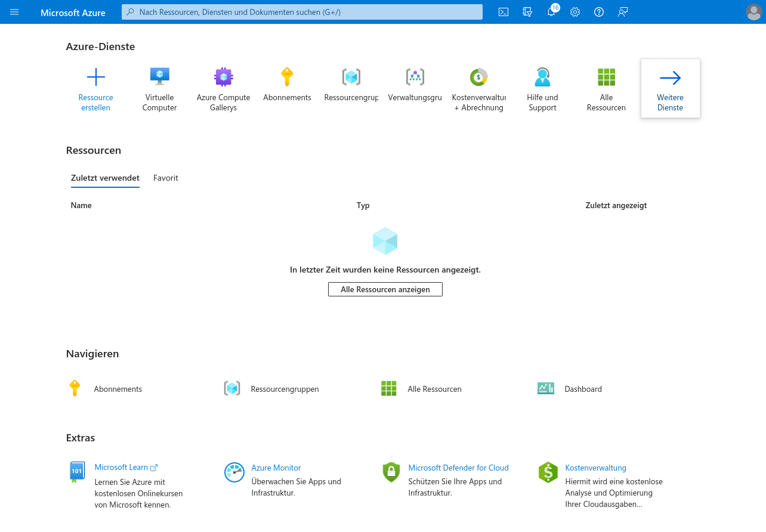Open Kostenverwaltung + Abrechnung service
The width and height of the screenshot is (766, 532).
pos(478,88)
